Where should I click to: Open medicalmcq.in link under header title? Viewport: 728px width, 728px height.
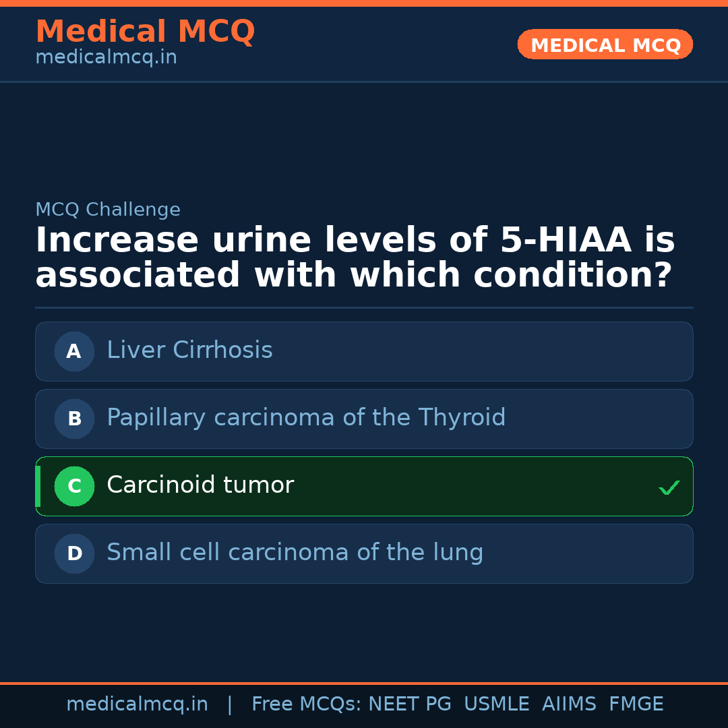point(106,58)
